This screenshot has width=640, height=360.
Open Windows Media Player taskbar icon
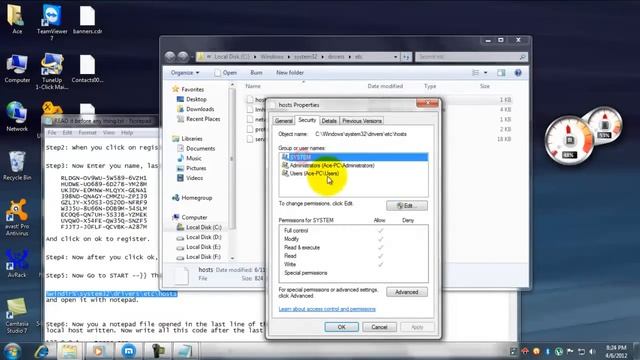[99, 351]
